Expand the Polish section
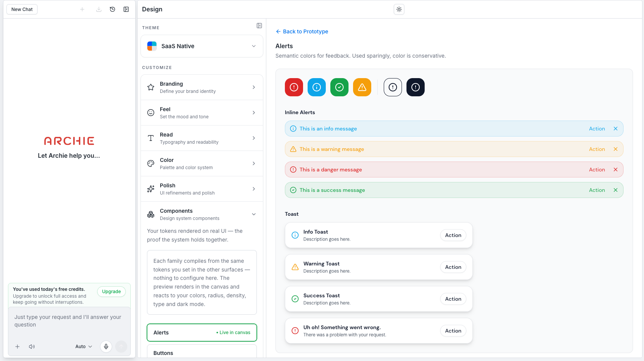 click(x=202, y=189)
